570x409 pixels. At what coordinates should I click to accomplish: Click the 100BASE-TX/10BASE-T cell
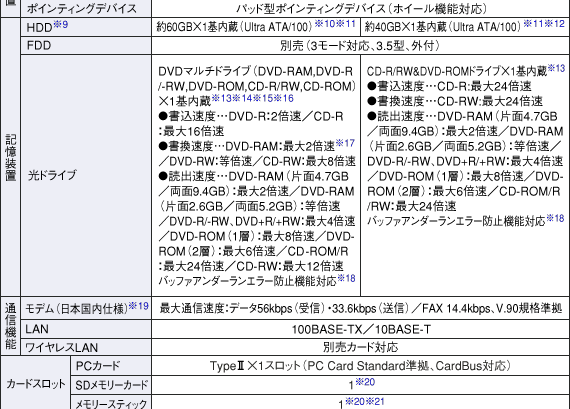[x=361, y=330]
